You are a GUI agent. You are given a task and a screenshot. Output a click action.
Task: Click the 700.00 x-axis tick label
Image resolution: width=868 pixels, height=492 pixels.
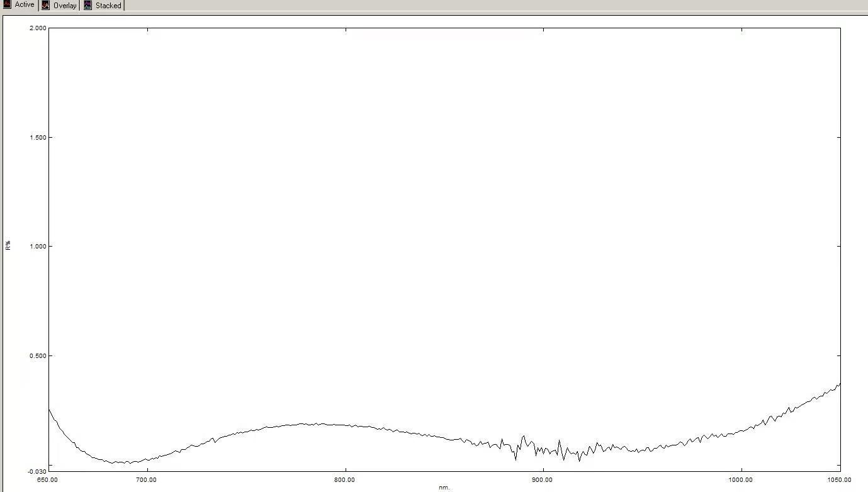click(x=147, y=480)
